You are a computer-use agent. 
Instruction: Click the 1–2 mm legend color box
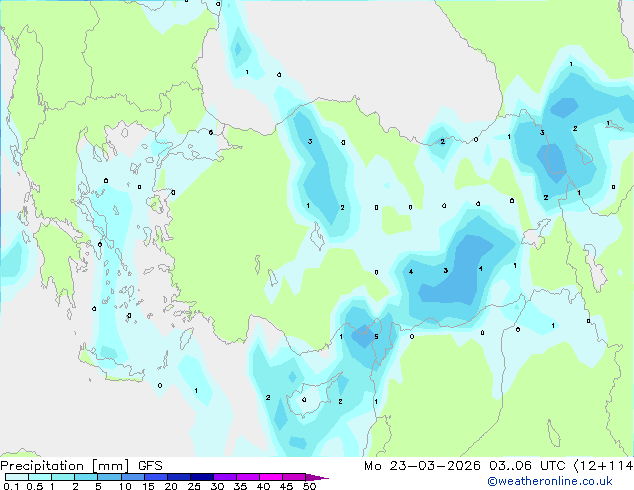[x=63, y=477]
